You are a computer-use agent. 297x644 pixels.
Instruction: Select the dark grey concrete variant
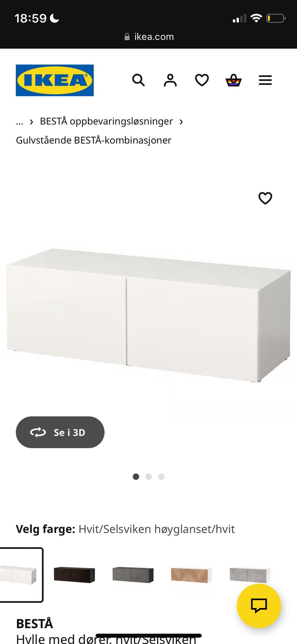[133, 575]
